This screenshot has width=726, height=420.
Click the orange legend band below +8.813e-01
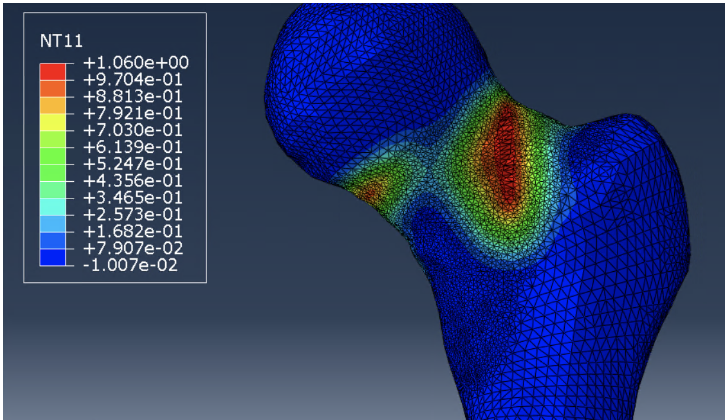(x=53, y=104)
